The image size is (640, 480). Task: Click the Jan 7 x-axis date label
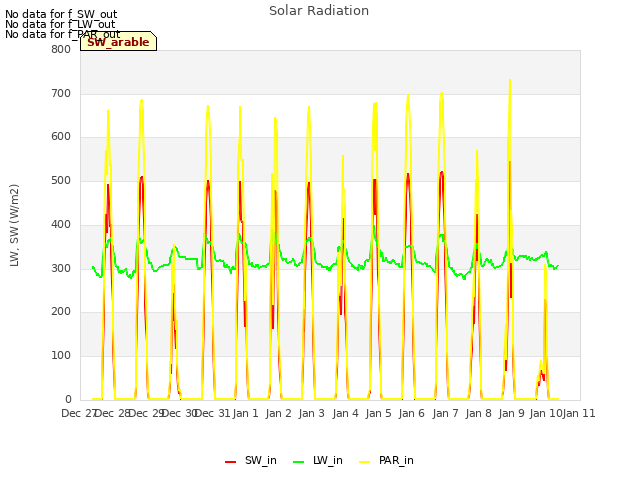point(445,413)
